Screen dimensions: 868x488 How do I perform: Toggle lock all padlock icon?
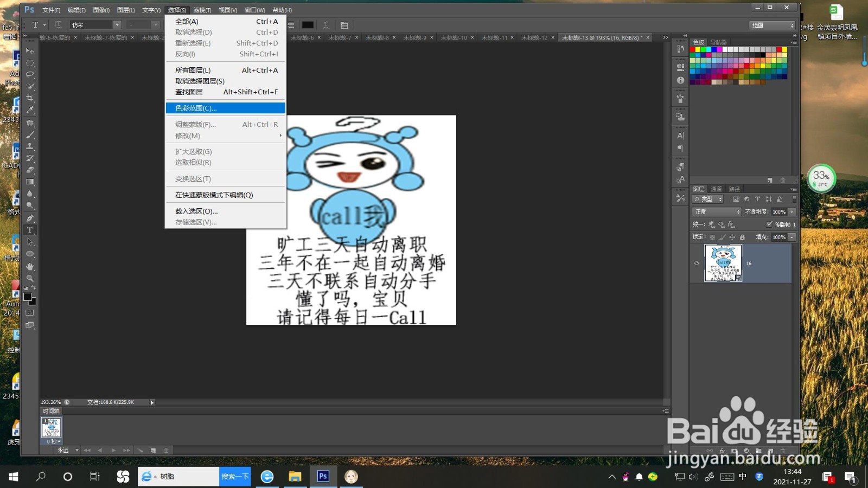pyautogui.click(x=742, y=237)
